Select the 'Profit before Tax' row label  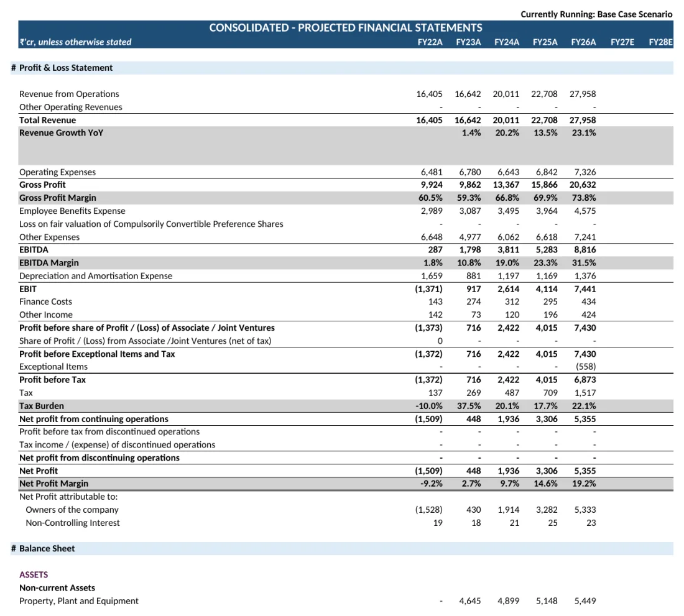(x=52, y=380)
